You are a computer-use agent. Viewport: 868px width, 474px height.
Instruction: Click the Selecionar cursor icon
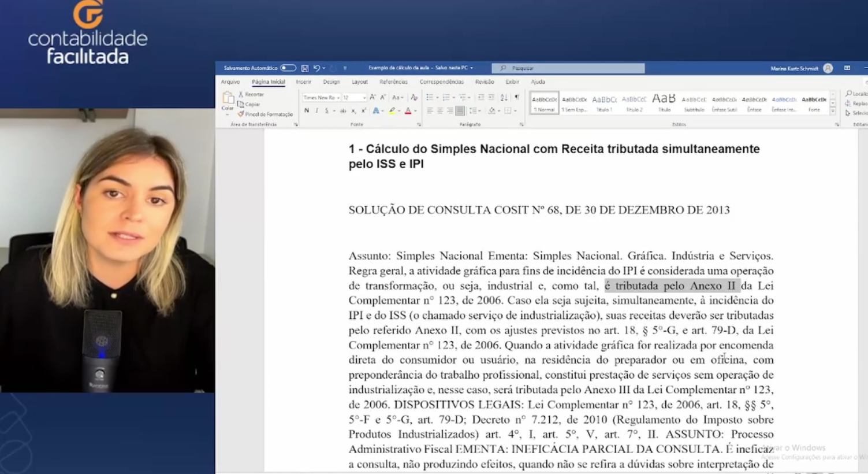pos(848,113)
